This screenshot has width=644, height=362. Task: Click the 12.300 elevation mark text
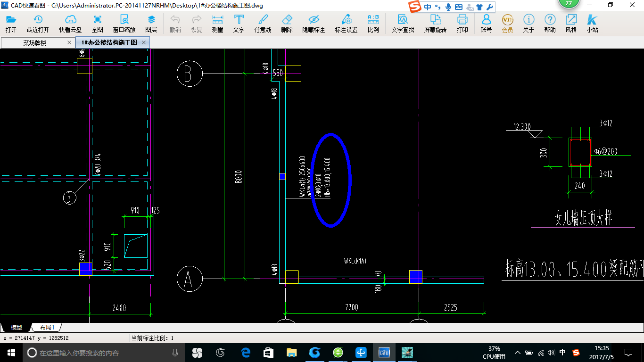[x=522, y=126]
